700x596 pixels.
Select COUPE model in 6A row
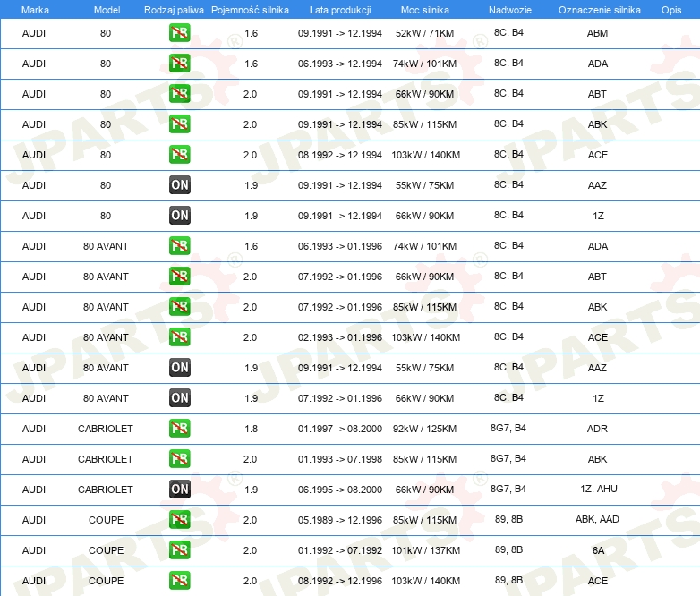(x=106, y=550)
